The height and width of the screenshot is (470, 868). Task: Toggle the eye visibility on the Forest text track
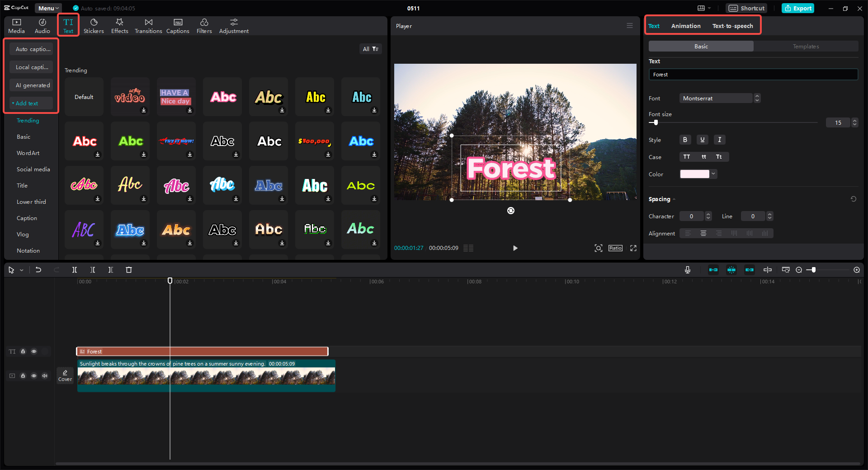[x=34, y=352]
